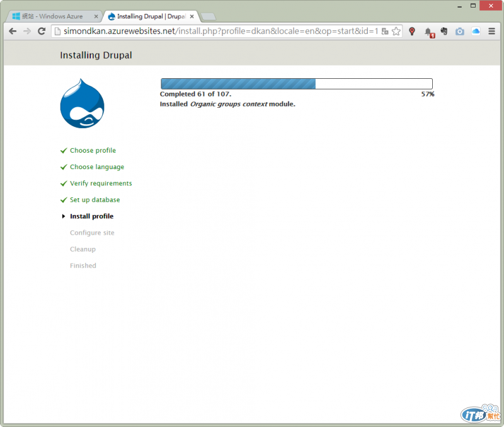Bookmark this page with the star icon

click(396, 31)
